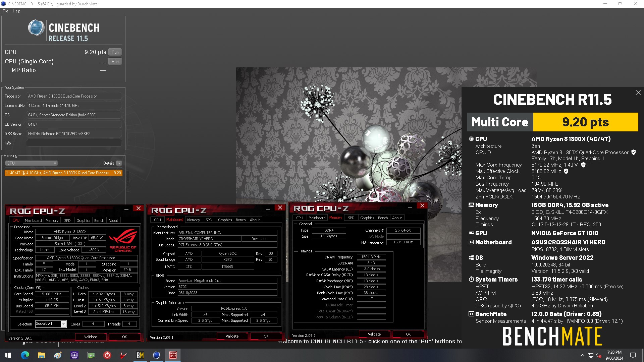Open About tab in third CPU-Z window

(x=397, y=218)
